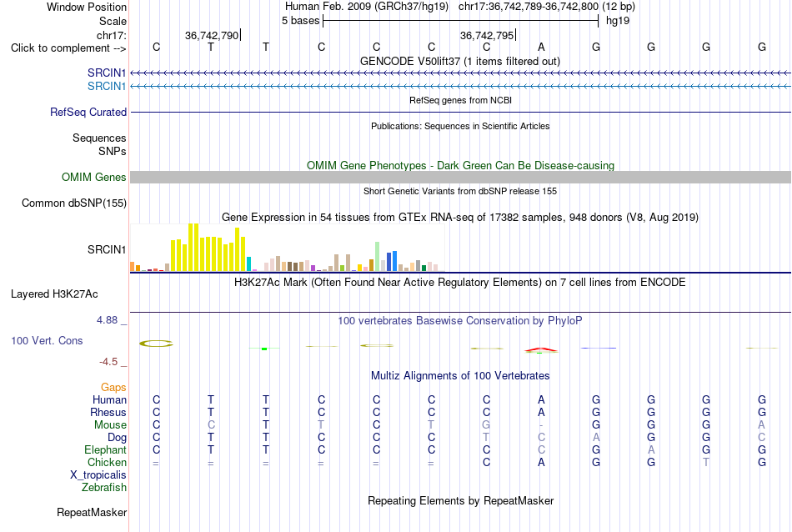792x532 pixels.
Task: Click the 4.88 PhyloP upper scale value
Action: [x=107, y=320]
